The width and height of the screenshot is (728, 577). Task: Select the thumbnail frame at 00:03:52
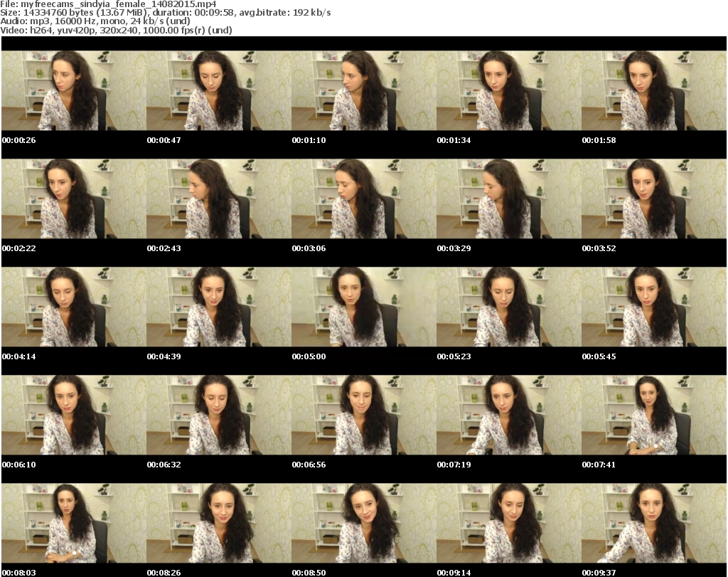click(654, 198)
